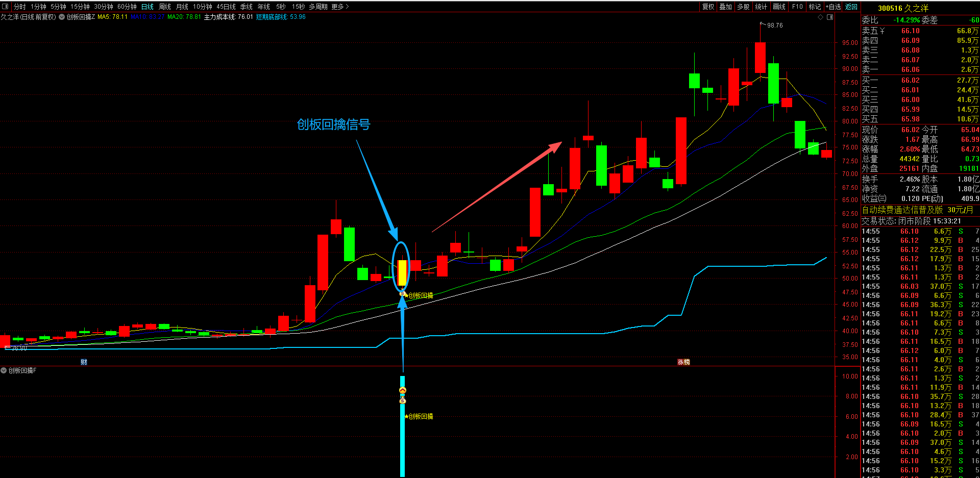Image resolution: width=980 pixels, height=478 pixels.
Task: Select the 月线 monthly chart tab
Action: tap(182, 7)
